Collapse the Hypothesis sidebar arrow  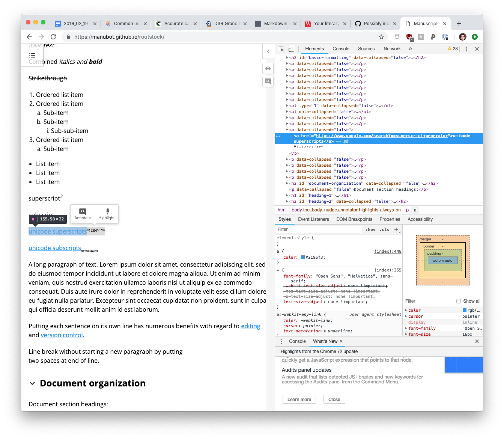click(268, 51)
